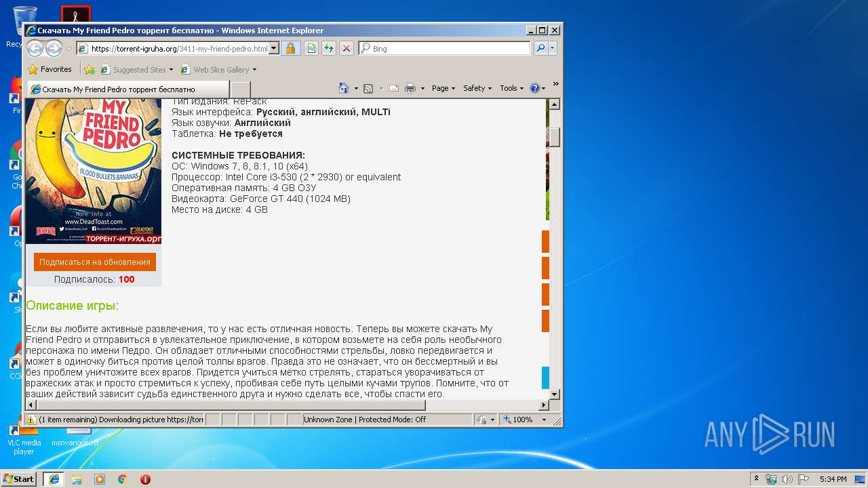Open the Tools menu

pyautogui.click(x=512, y=88)
